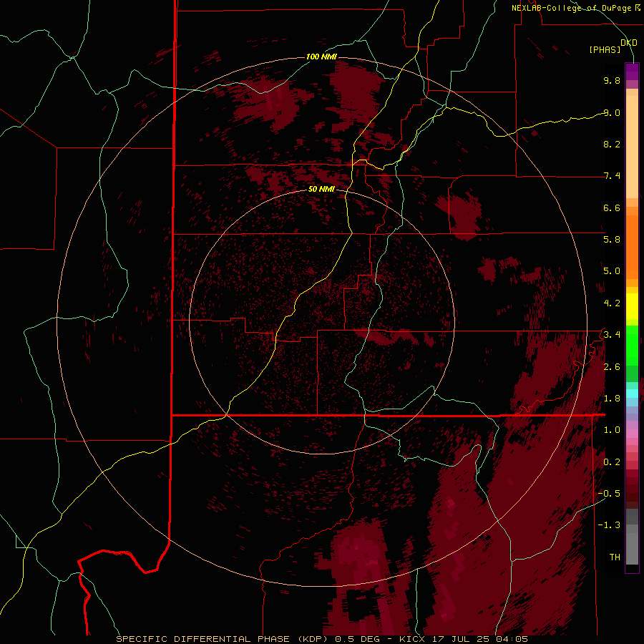Click the 7.4 value on the scale
Screen dimensions: 644x644
(612, 176)
